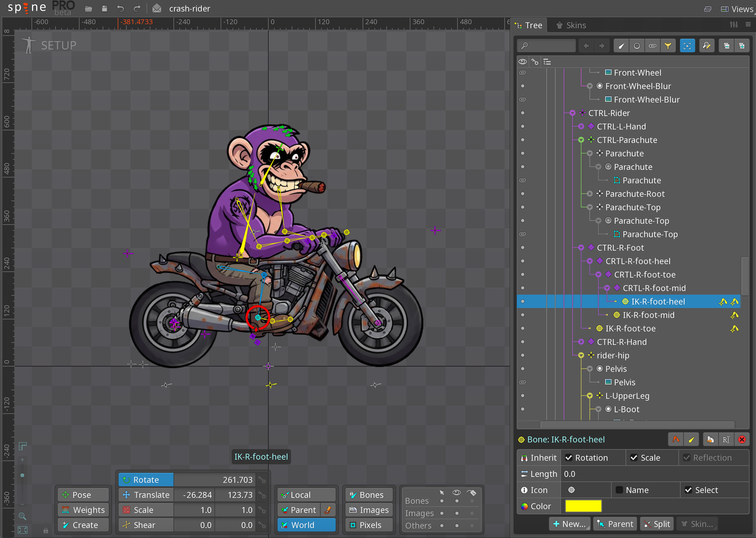Click the zoom magnifier icon in viewport

point(22,516)
